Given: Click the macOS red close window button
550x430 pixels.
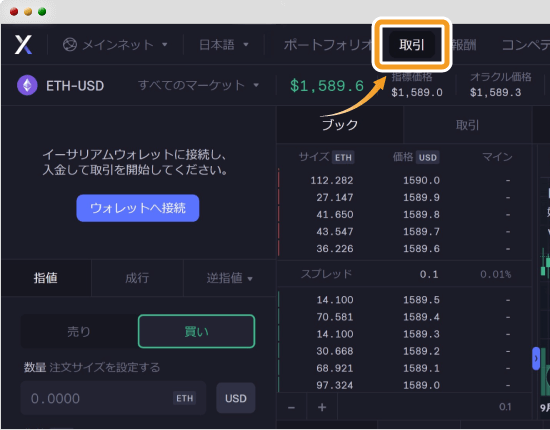Looking at the screenshot, I should (14, 12).
